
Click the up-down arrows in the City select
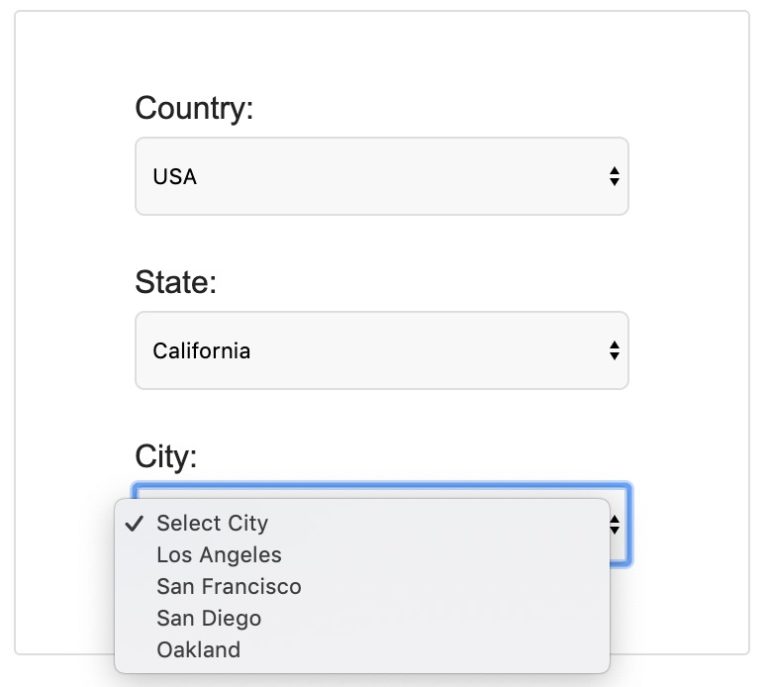coord(615,524)
